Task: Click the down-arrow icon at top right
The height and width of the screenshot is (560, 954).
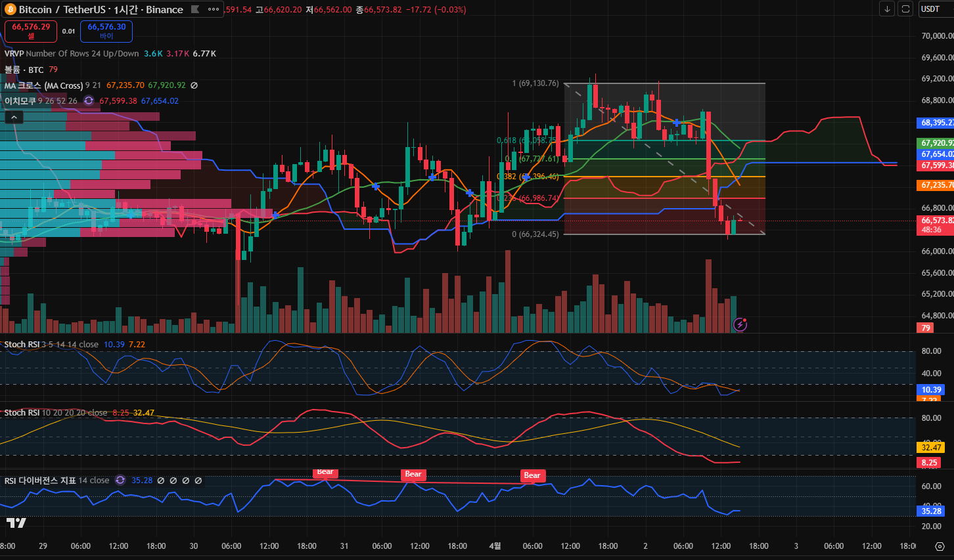Action: tap(887, 9)
